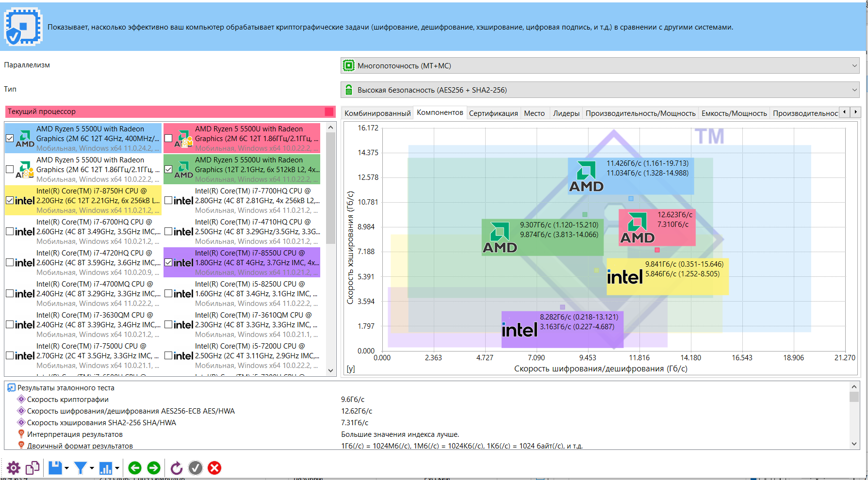The width and height of the screenshot is (868, 480).
Task: Click the purple refresh arrow icon
Action: click(177, 468)
